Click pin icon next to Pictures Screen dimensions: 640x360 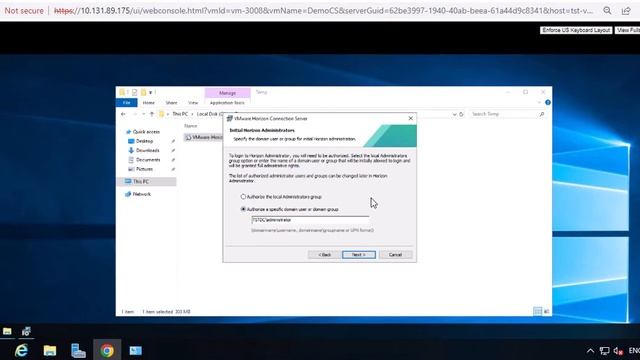(173, 169)
